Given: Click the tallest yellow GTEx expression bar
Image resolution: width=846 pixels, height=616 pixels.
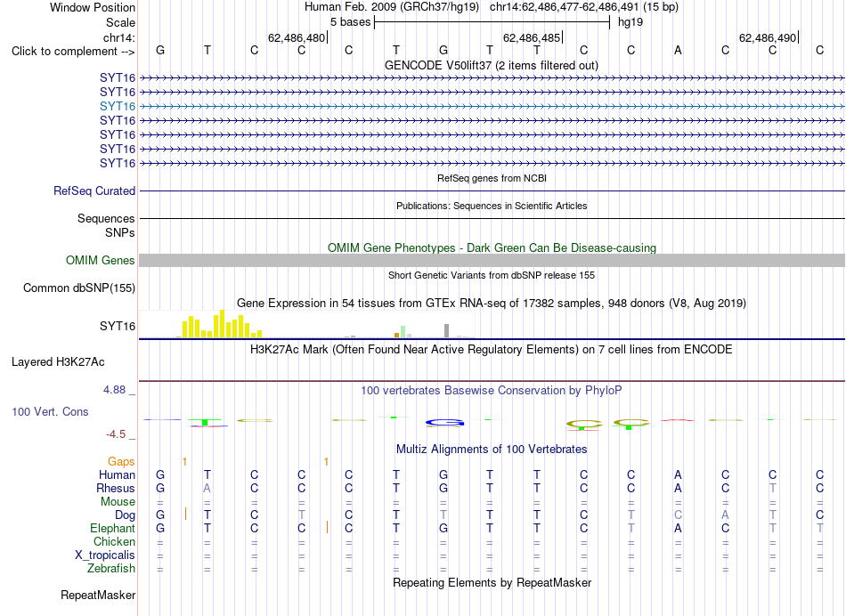Looking at the screenshot, I should [222, 324].
